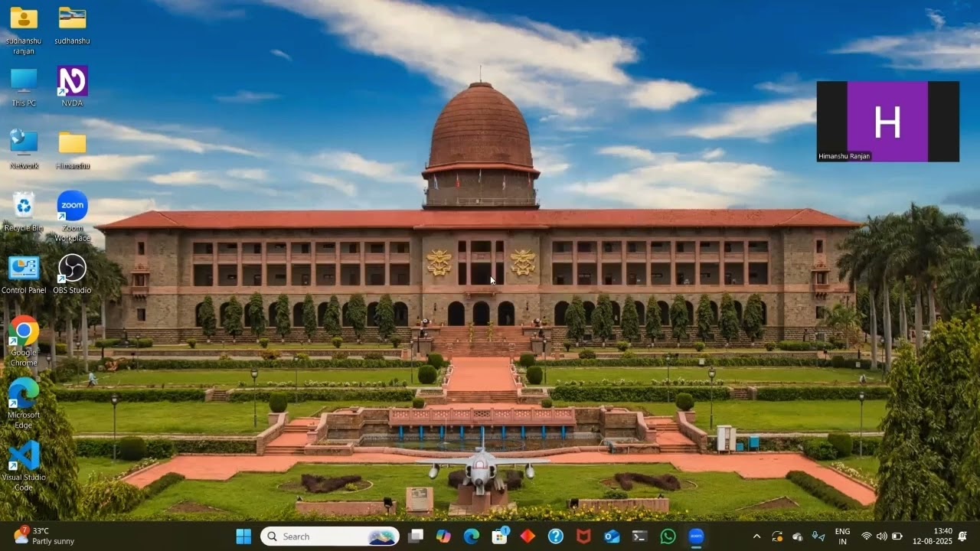Open the volume speaker tray icon
This screenshot has height=551, width=980.
881,536
